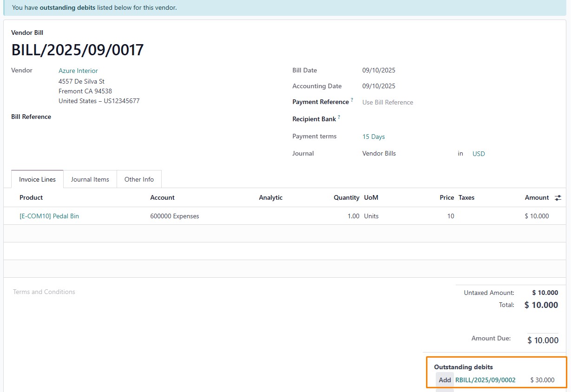Open USD currency link
Screen dimensions: 571x392
click(479, 154)
